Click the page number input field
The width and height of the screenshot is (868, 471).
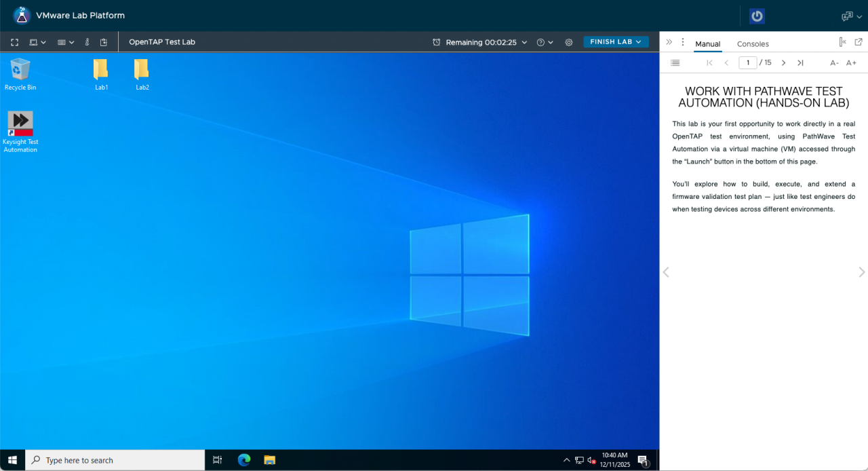[748, 62]
